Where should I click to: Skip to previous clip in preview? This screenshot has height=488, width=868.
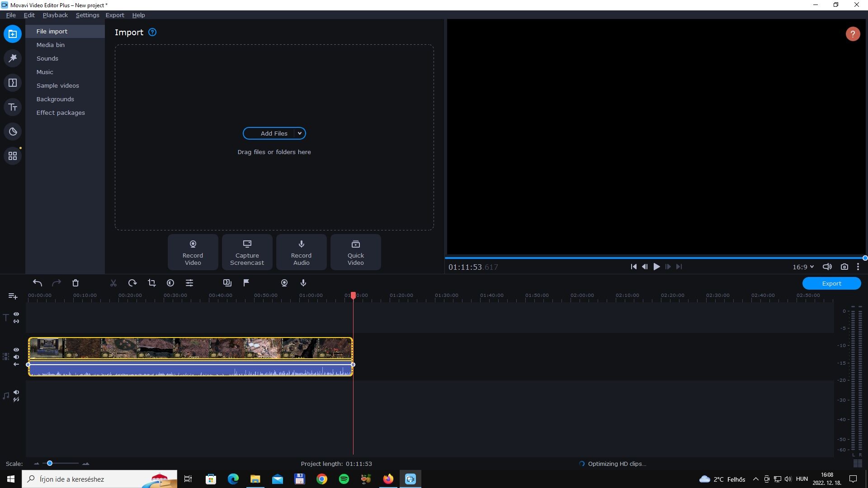coord(633,267)
